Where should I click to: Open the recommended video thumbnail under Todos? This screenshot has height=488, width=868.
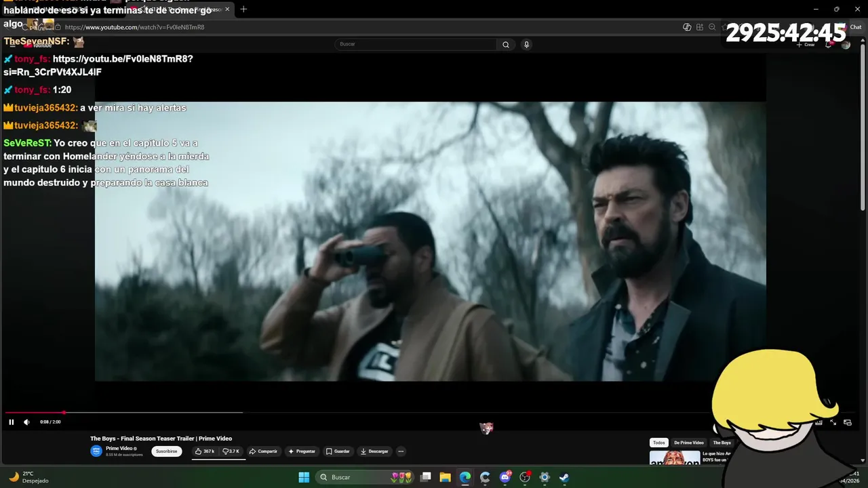pyautogui.click(x=675, y=457)
